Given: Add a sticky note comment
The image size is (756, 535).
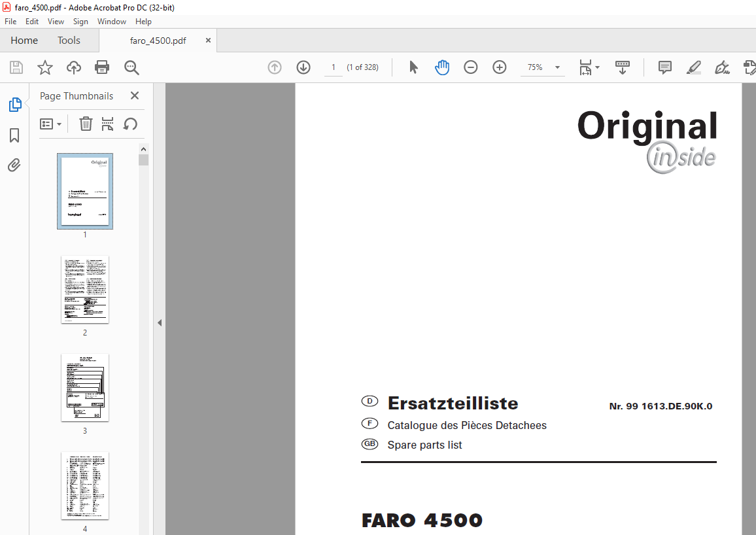Looking at the screenshot, I should click(665, 67).
